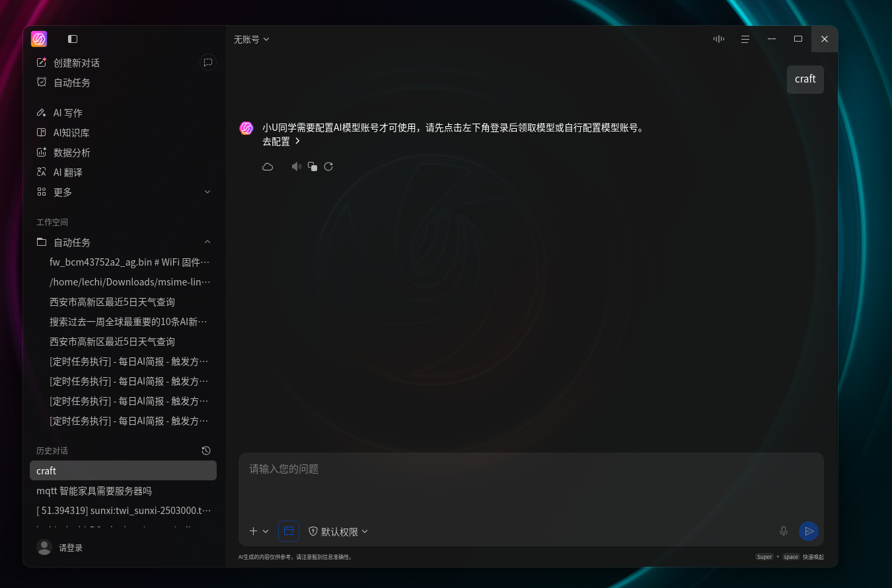The height and width of the screenshot is (588, 892).
Task: Click the assistant avatar icon
Action: click(246, 128)
